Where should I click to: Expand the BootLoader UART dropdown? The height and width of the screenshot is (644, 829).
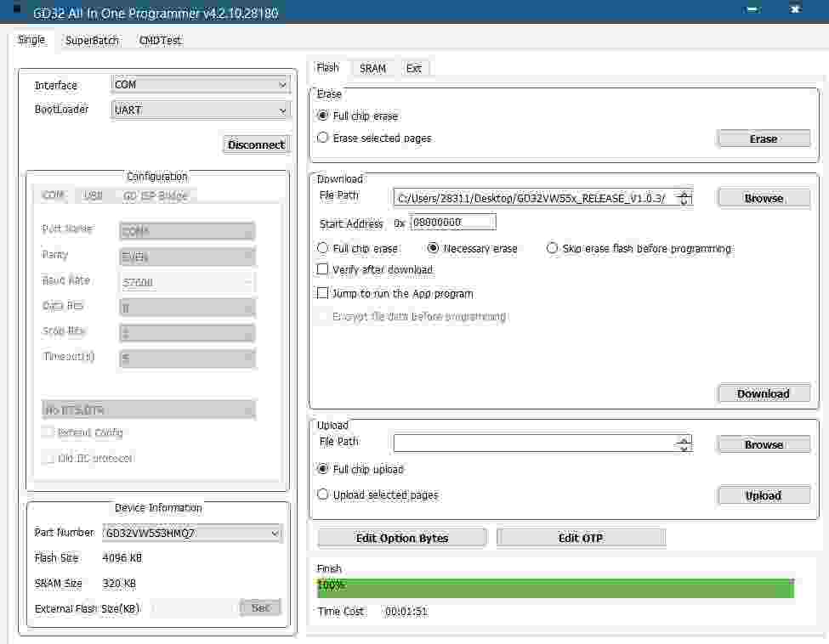[x=201, y=110]
